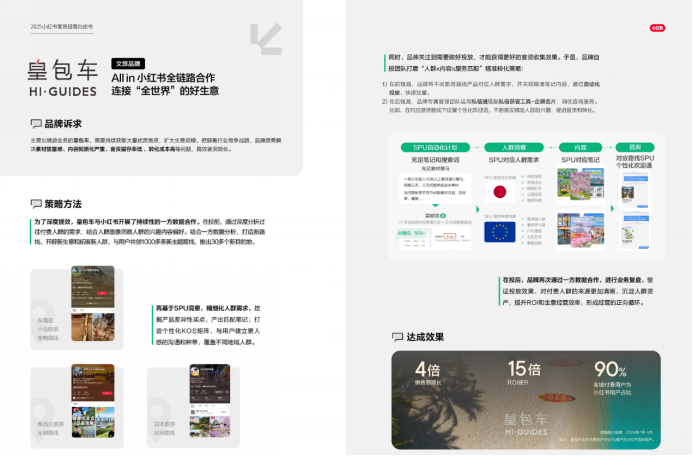Click the SPU对应人群需求 subheading
Viewport: 693px width, 456px height.
coord(514,160)
